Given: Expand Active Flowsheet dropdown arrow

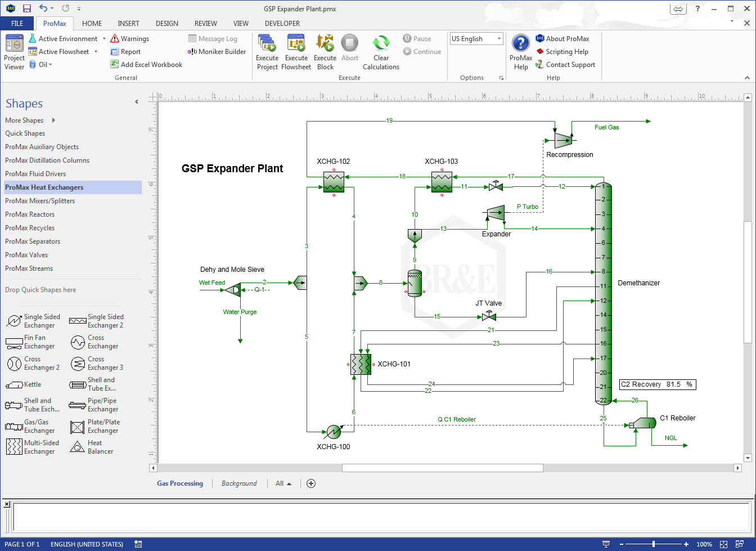Looking at the screenshot, I should tap(96, 52).
